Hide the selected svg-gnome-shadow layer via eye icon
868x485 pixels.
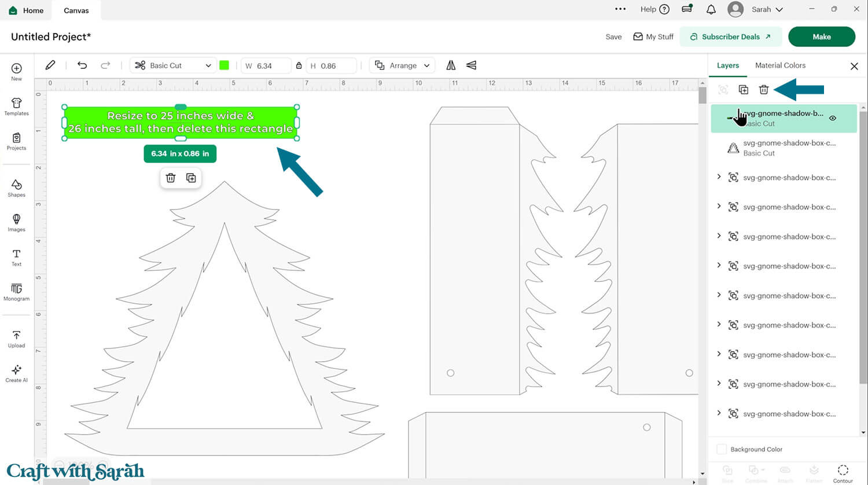tap(833, 118)
